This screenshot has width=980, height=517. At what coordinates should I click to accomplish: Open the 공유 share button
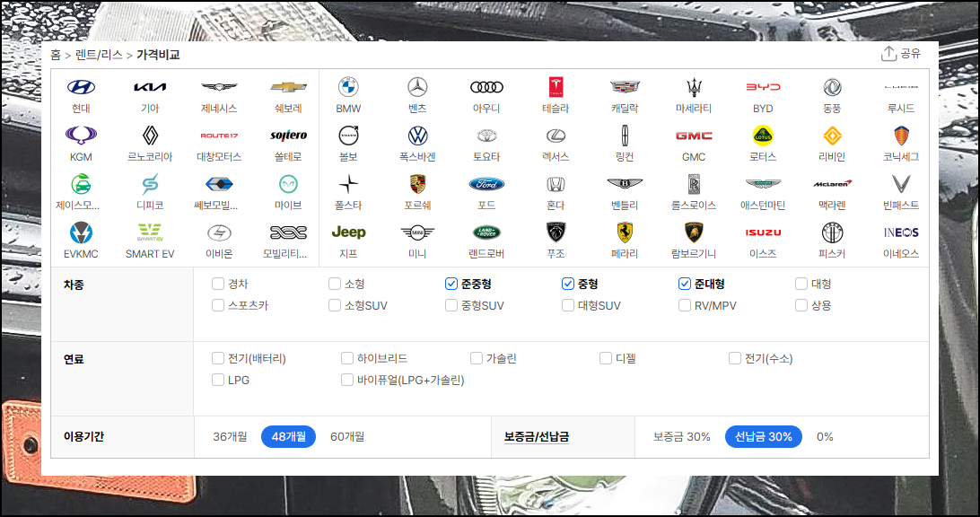click(x=901, y=54)
